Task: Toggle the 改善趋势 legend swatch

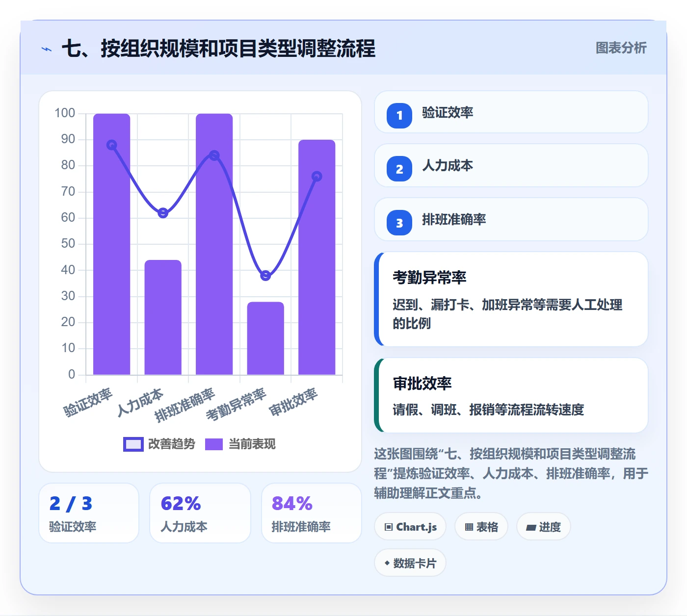Action: coord(133,444)
